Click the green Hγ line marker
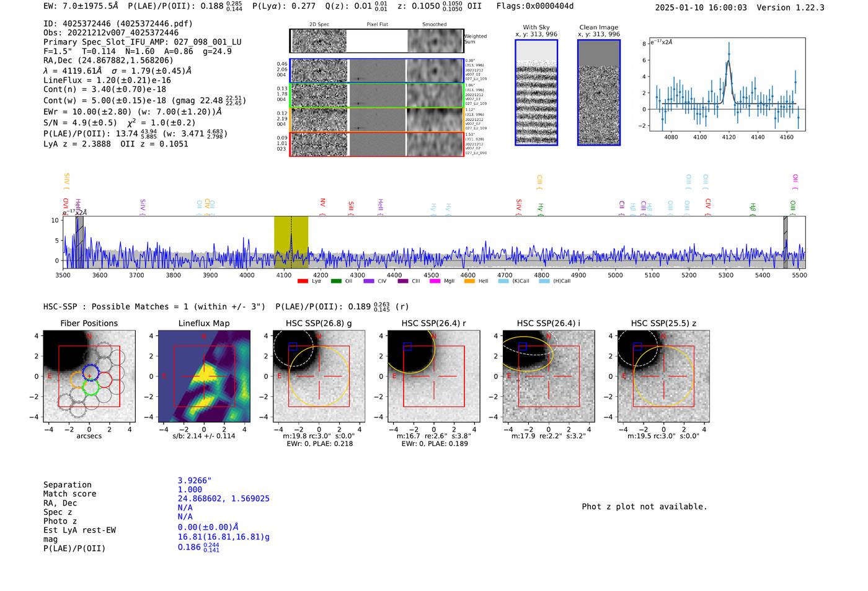Image resolution: width=868 pixels, height=591 pixels. pyautogui.click(x=540, y=209)
